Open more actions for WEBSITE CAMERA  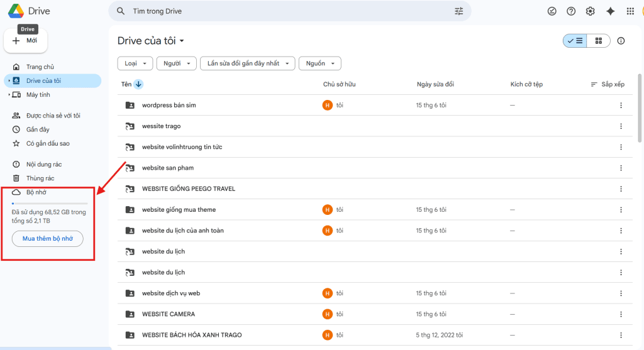click(x=621, y=314)
